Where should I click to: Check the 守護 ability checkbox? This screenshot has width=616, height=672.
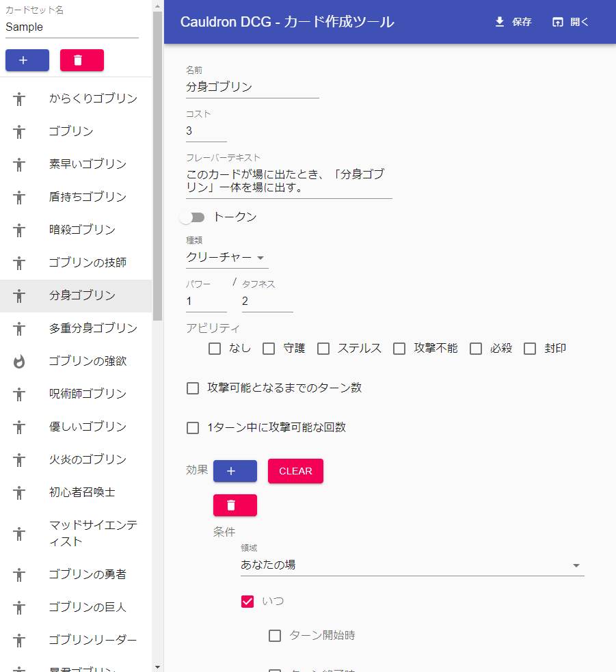(x=268, y=348)
